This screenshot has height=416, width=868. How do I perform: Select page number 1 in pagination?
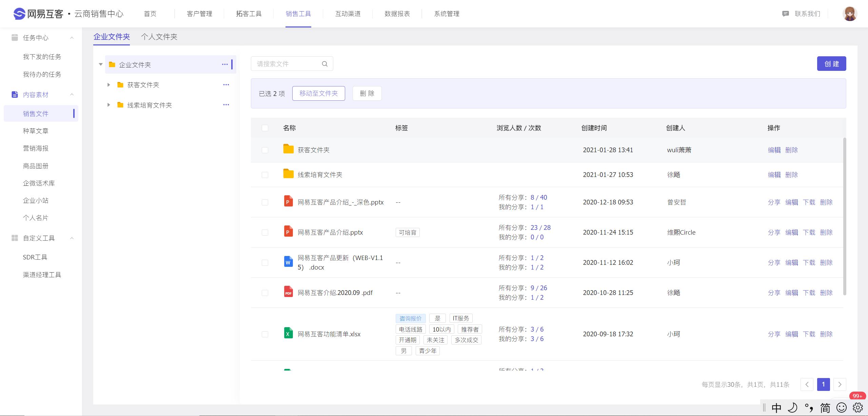(823, 384)
